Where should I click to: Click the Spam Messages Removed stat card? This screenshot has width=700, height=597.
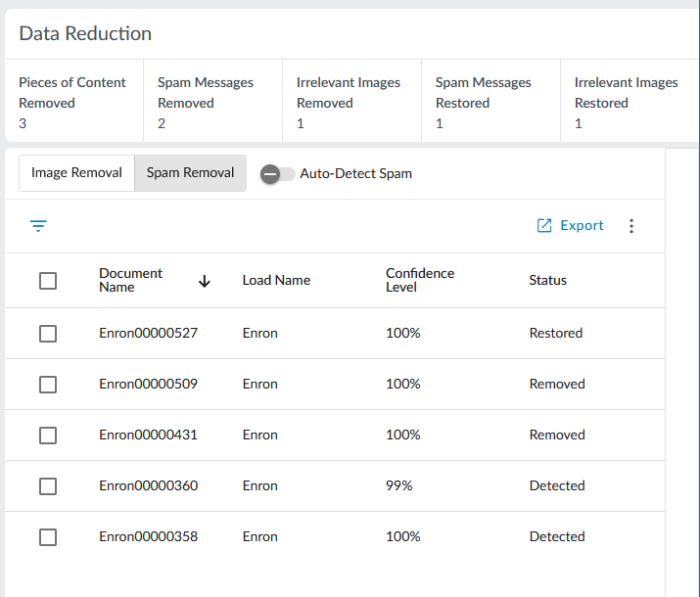[x=212, y=103]
